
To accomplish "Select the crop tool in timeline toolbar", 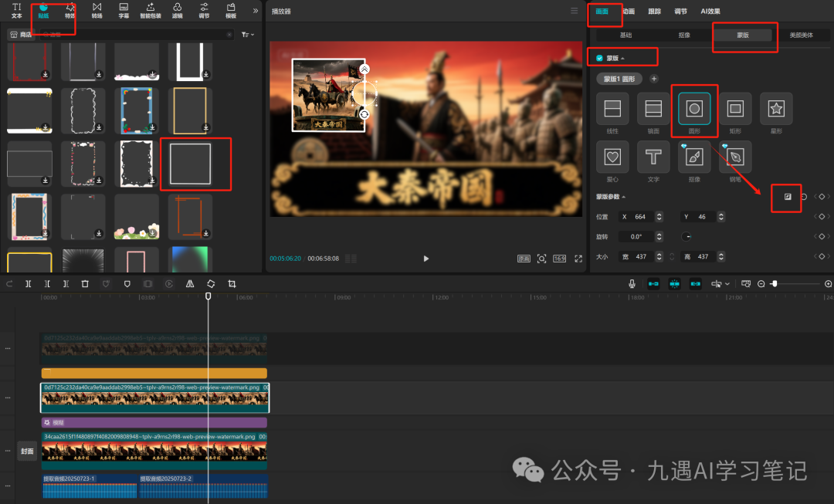I will [232, 284].
